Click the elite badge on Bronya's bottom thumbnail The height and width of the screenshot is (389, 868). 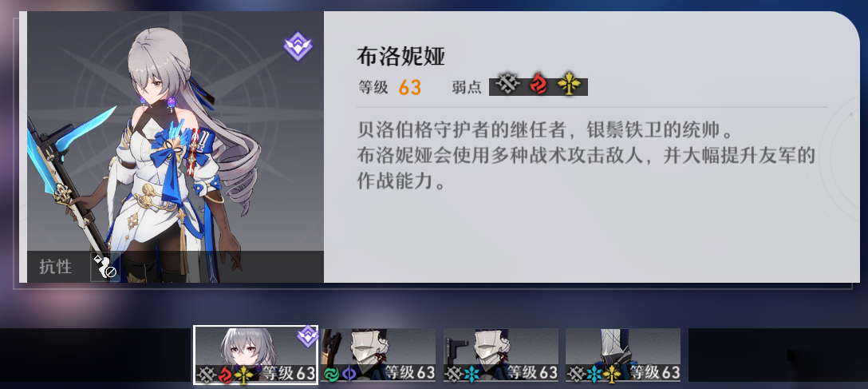[x=307, y=335]
